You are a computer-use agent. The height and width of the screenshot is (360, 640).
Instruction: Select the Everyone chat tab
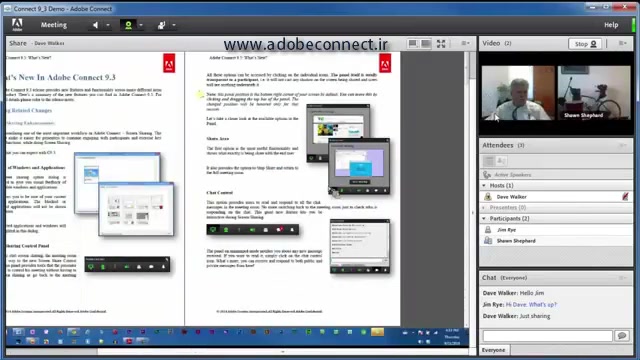pos(493,350)
